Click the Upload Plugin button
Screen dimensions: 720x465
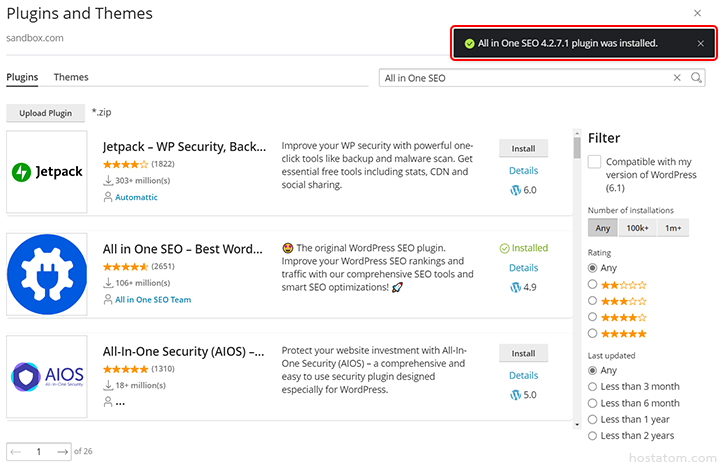coord(45,113)
